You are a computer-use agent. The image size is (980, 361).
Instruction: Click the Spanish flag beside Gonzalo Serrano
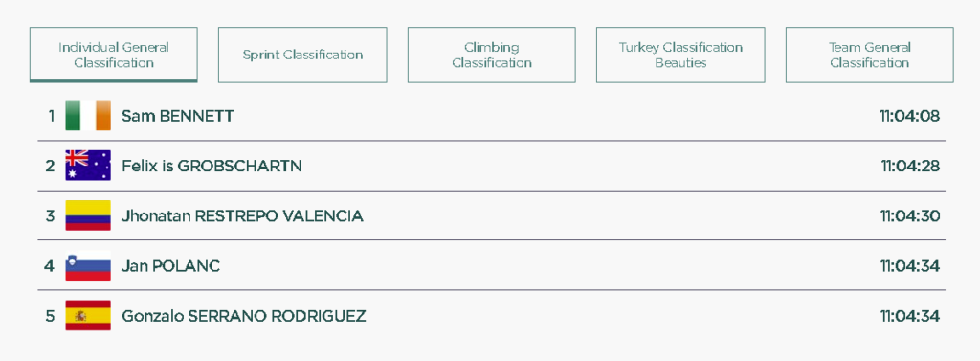(x=88, y=315)
